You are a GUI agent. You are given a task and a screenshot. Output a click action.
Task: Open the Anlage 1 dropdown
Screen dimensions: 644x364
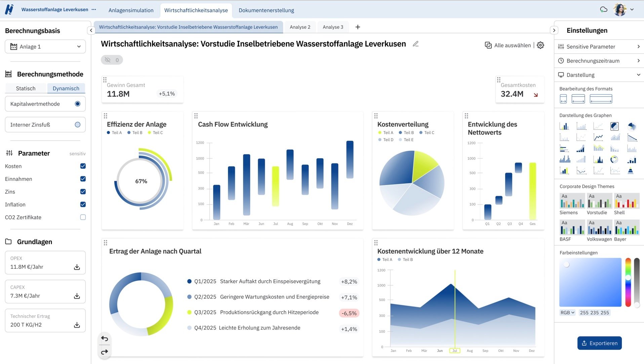(45, 47)
